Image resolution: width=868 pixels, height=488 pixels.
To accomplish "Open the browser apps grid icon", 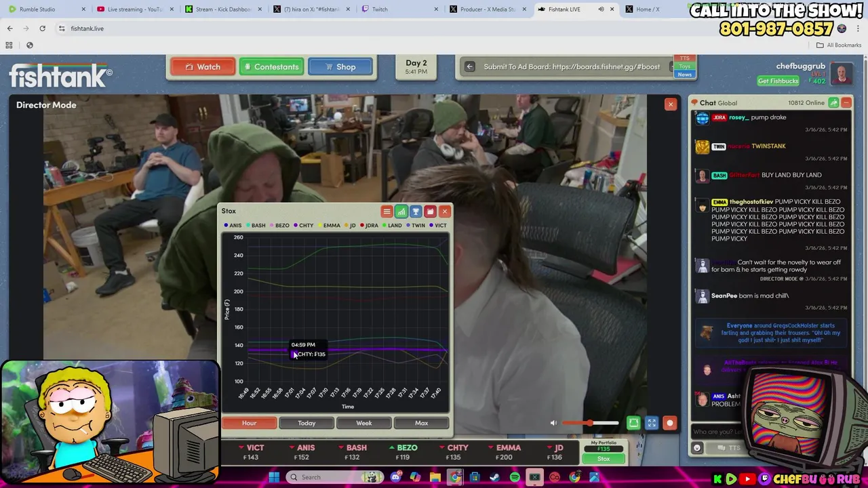I will click(x=9, y=45).
